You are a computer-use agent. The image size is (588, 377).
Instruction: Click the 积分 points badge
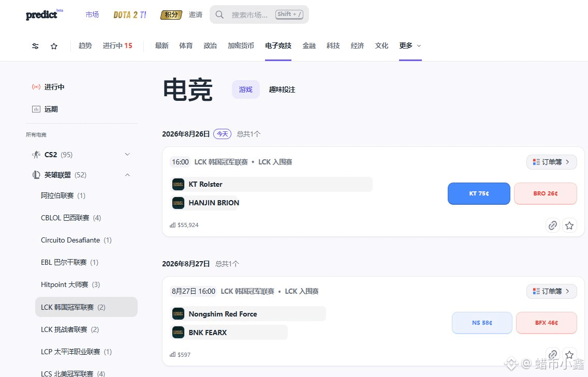pos(171,14)
